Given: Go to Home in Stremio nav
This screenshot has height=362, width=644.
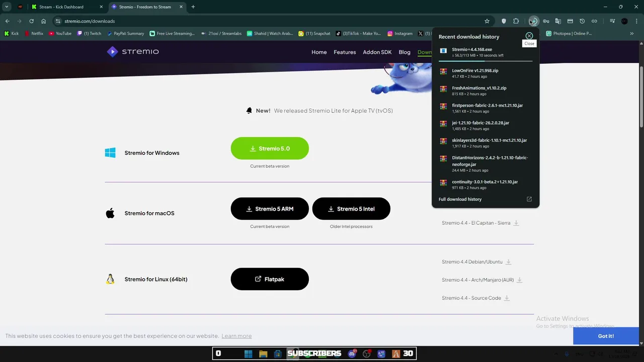Looking at the screenshot, I should (319, 52).
